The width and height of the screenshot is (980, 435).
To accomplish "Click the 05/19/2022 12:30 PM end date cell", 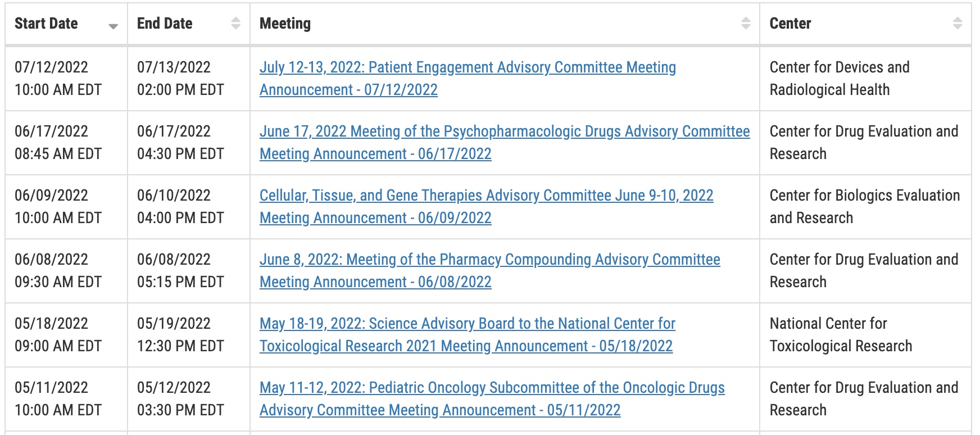I will coord(189,335).
